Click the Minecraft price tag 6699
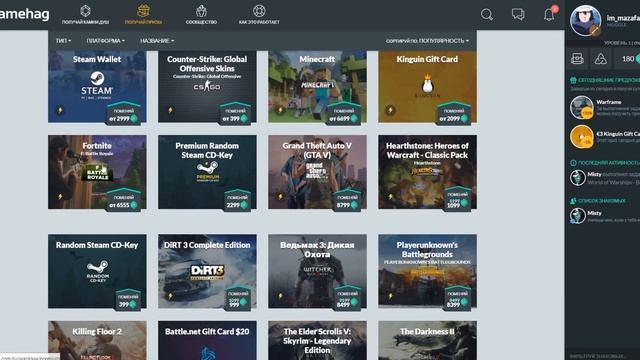This screenshot has height=360, width=640. click(x=344, y=113)
